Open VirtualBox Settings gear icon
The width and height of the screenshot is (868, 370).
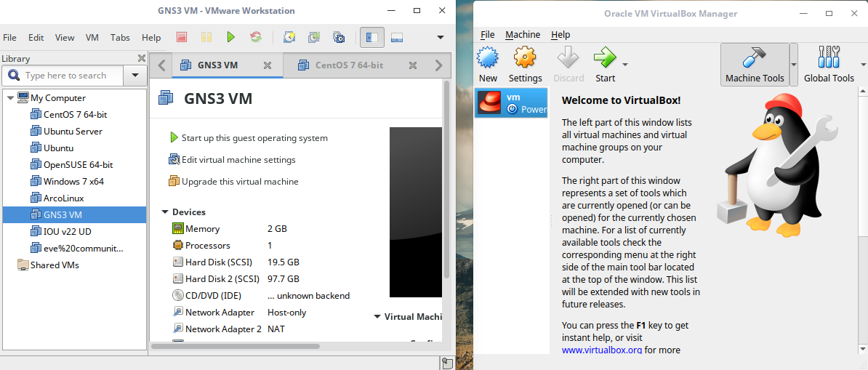pos(525,57)
